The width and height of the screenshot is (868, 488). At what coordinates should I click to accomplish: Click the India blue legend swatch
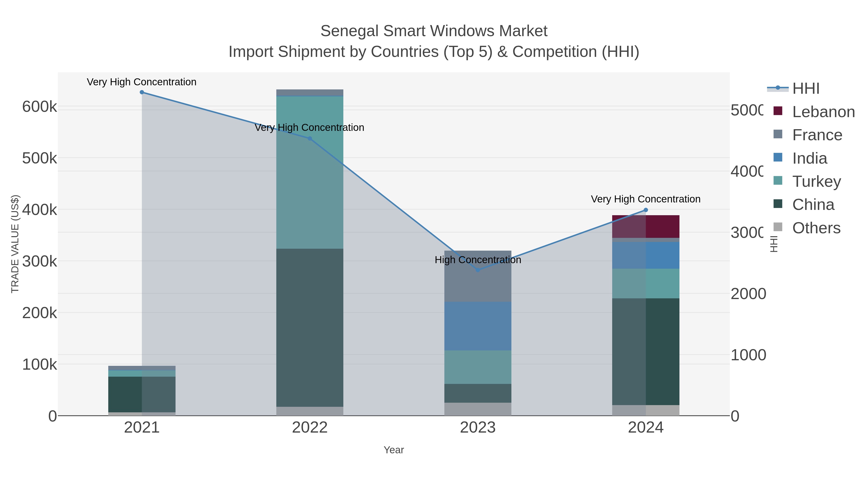click(778, 157)
